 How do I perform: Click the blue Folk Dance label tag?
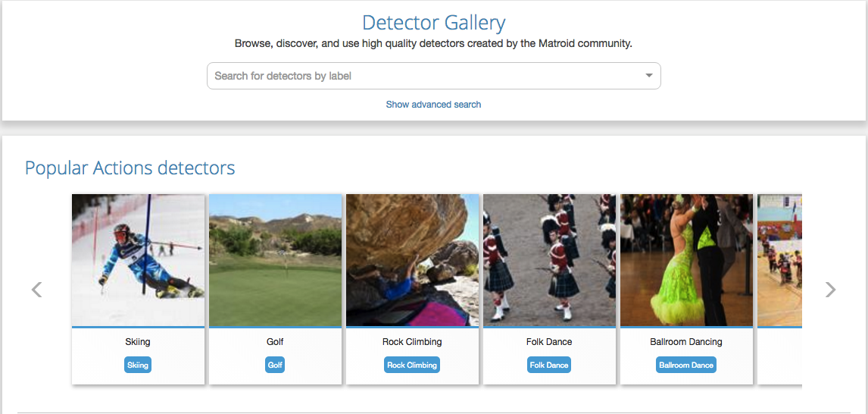549,365
